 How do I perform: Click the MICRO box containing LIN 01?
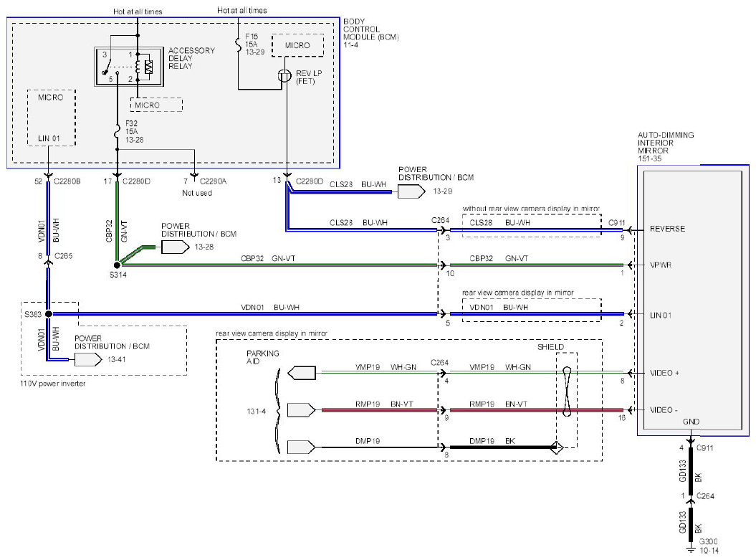[x=51, y=118]
